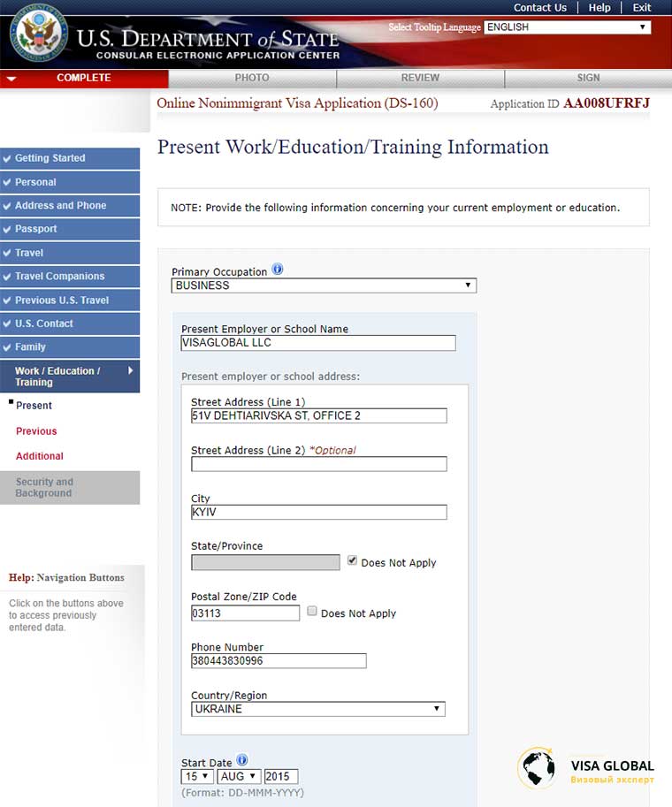Image resolution: width=672 pixels, height=807 pixels.
Task: Open U.S. Contact section in sidebar
Action: [x=70, y=324]
